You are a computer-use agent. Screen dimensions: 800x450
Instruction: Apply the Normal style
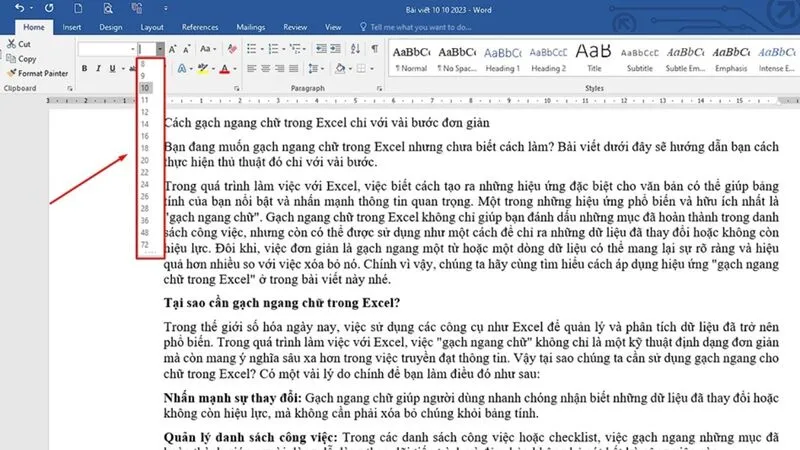(411, 59)
